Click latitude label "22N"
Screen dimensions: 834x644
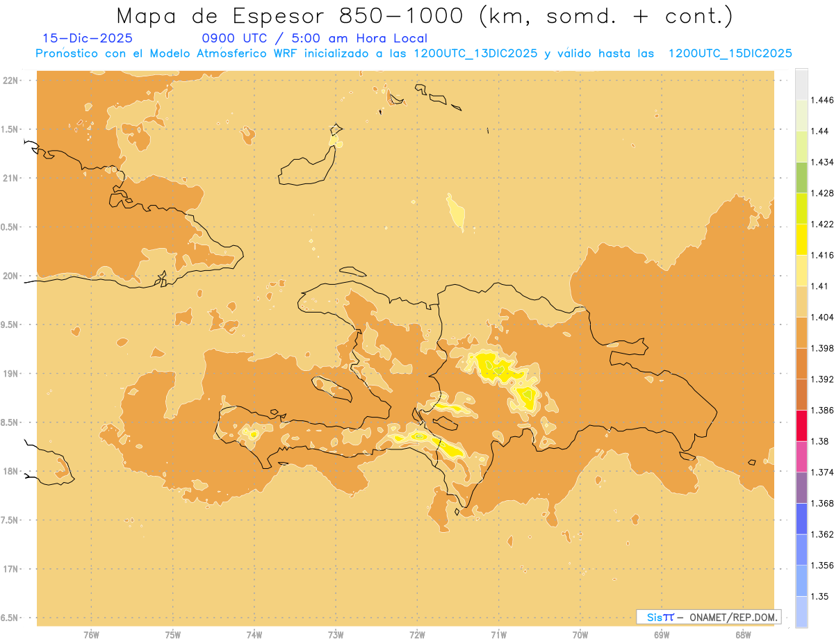pos(11,81)
